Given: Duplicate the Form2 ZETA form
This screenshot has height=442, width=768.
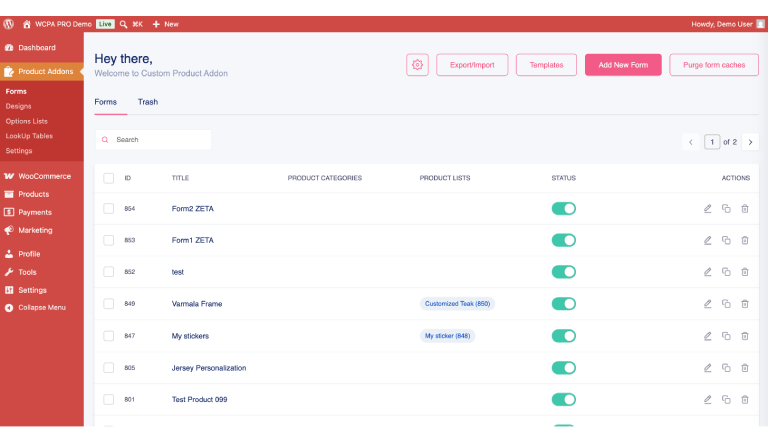Looking at the screenshot, I should 726,209.
